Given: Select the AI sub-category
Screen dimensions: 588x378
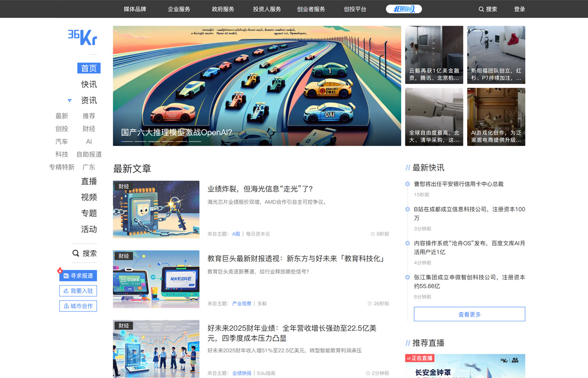Looking at the screenshot, I should click(x=89, y=141).
